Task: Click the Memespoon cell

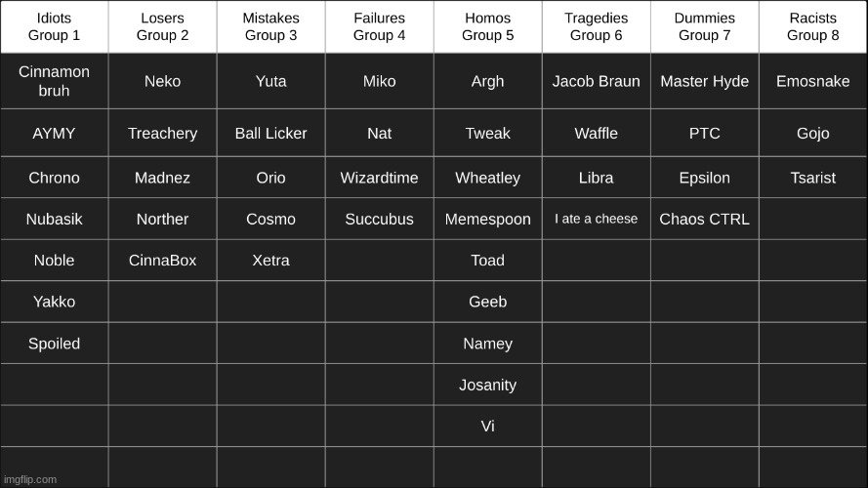Action: click(x=487, y=219)
